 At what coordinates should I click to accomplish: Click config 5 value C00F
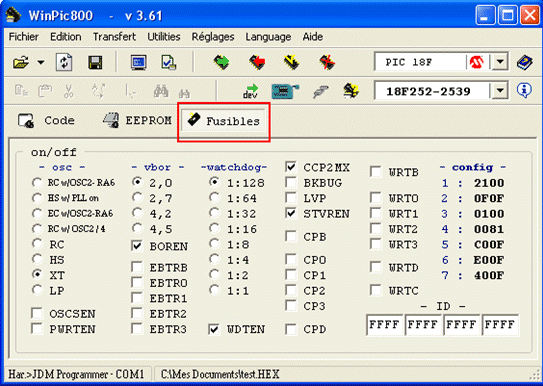(x=489, y=244)
